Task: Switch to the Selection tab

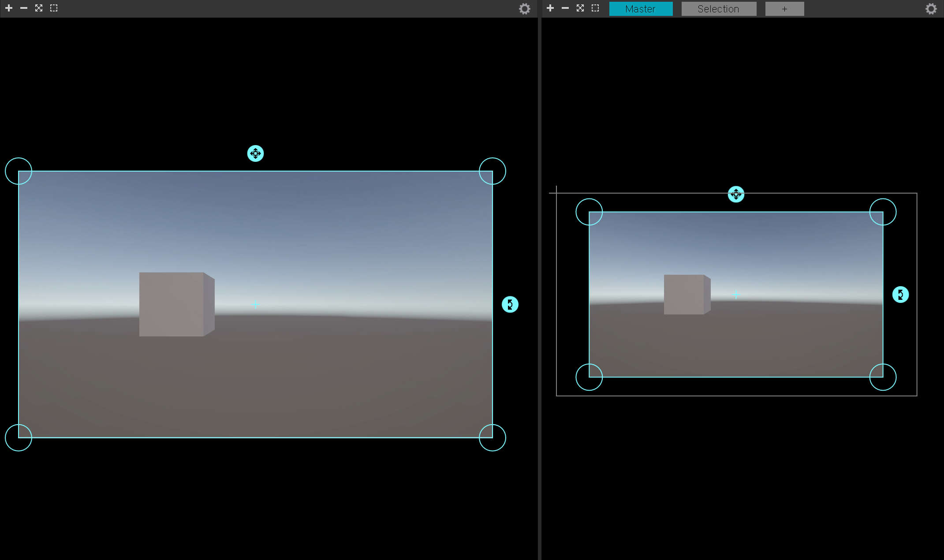Action: click(719, 9)
